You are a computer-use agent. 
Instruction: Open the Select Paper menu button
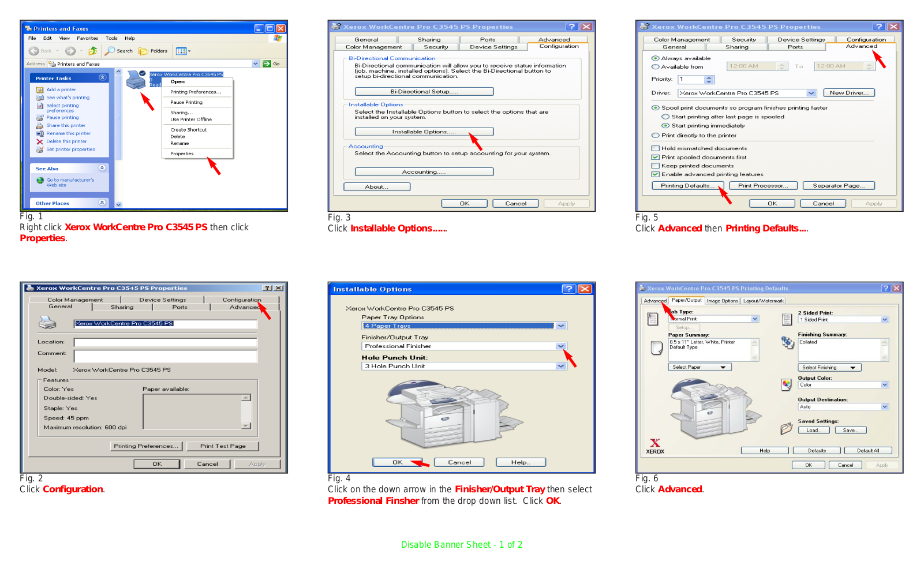[x=700, y=367]
